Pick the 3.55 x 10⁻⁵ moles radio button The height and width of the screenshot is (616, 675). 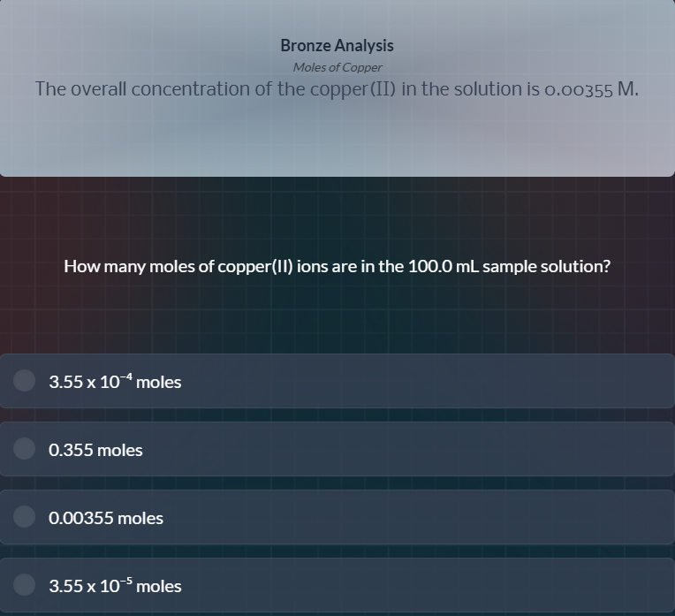coord(25,585)
